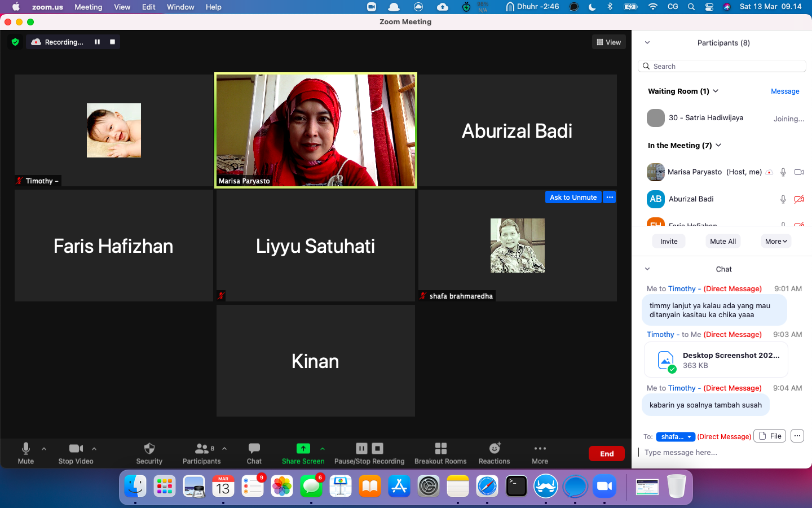
Task: Open the Desktop Screenshot file attachment
Action: 716,360
